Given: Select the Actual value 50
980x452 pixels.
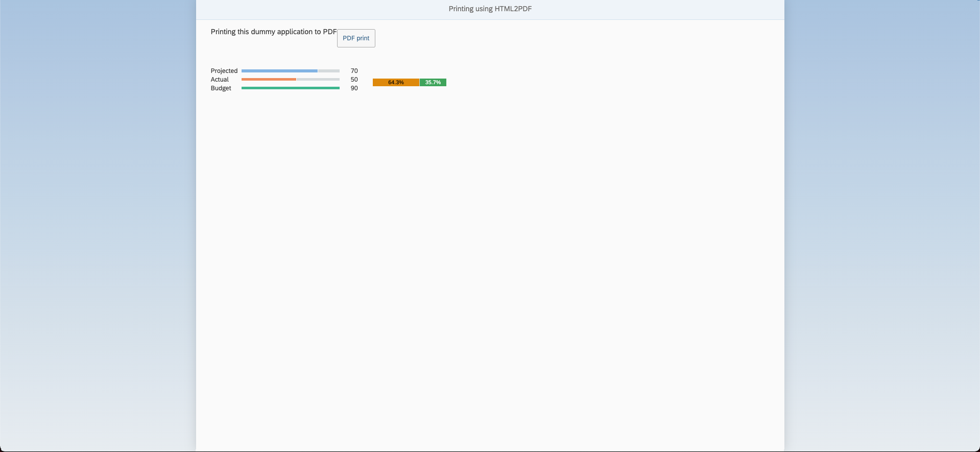Looking at the screenshot, I should [x=354, y=80].
